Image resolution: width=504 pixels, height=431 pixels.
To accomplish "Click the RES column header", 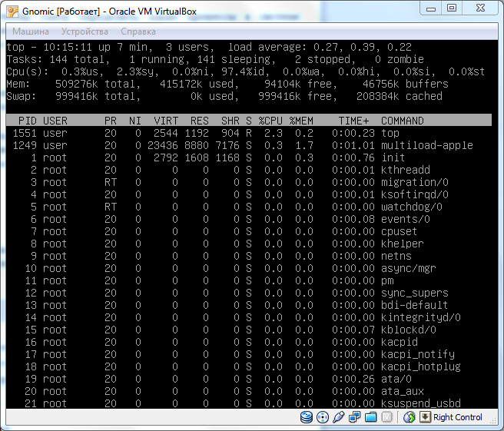I will [x=200, y=121].
